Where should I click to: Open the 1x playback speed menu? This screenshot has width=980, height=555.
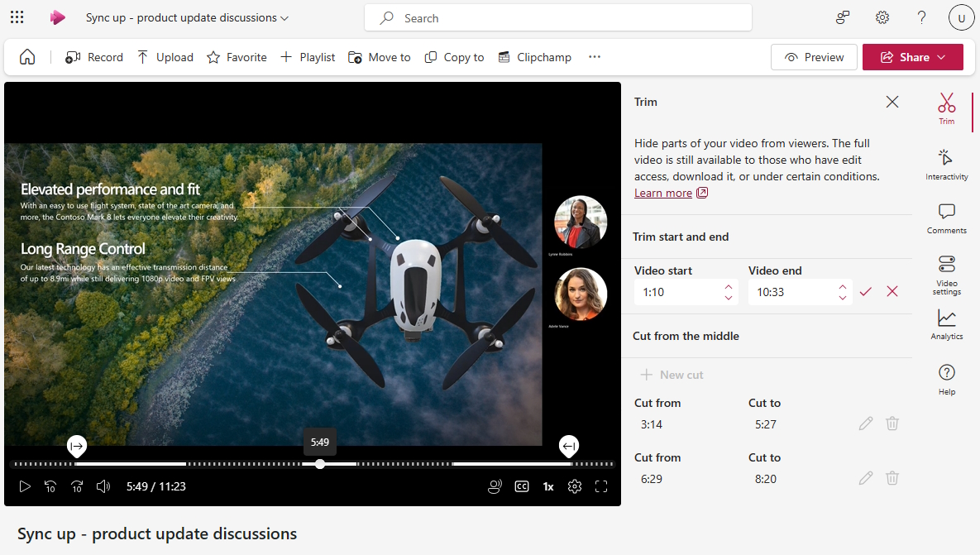(548, 486)
